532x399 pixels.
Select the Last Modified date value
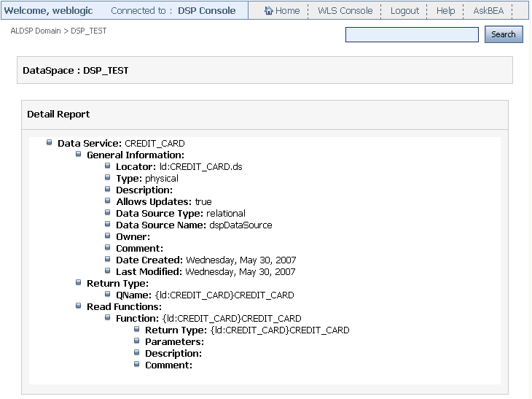pyautogui.click(x=240, y=271)
